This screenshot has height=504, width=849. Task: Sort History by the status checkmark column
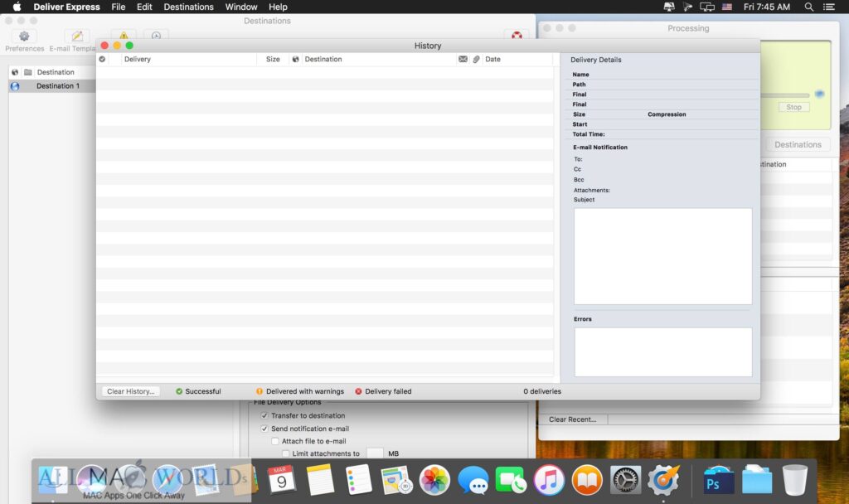click(102, 59)
